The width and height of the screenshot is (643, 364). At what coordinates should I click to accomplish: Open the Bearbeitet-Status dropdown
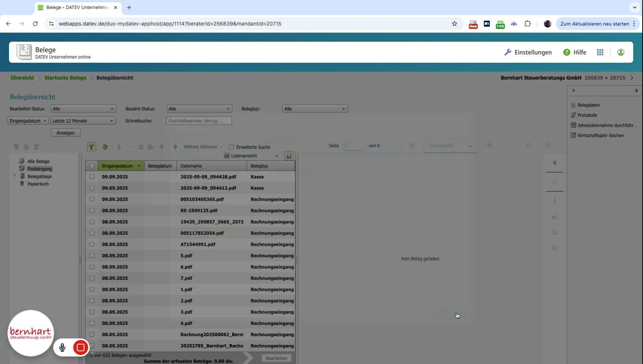(83, 109)
